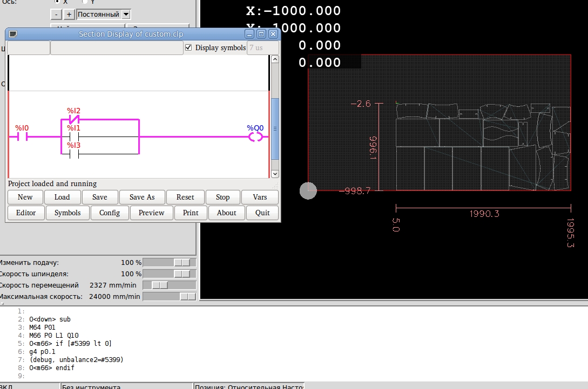Click G-code line O<down> sub

coord(50,319)
